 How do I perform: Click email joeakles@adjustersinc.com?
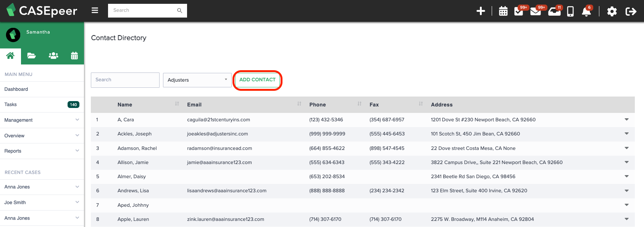[x=218, y=134]
